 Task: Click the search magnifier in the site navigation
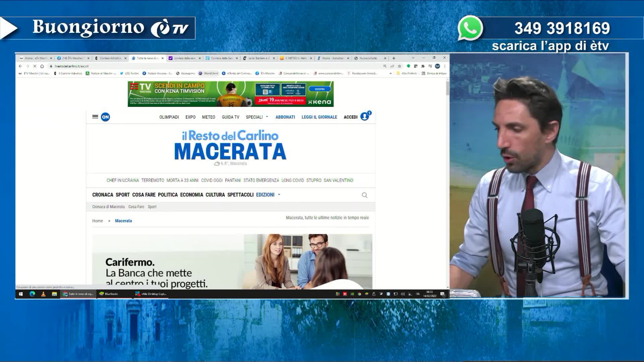[x=365, y=195]
